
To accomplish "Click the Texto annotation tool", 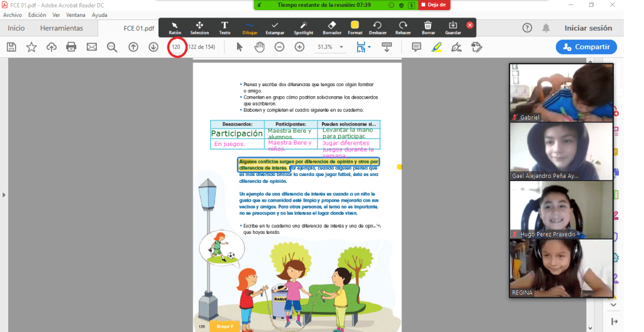I will [x=225, y=27].
